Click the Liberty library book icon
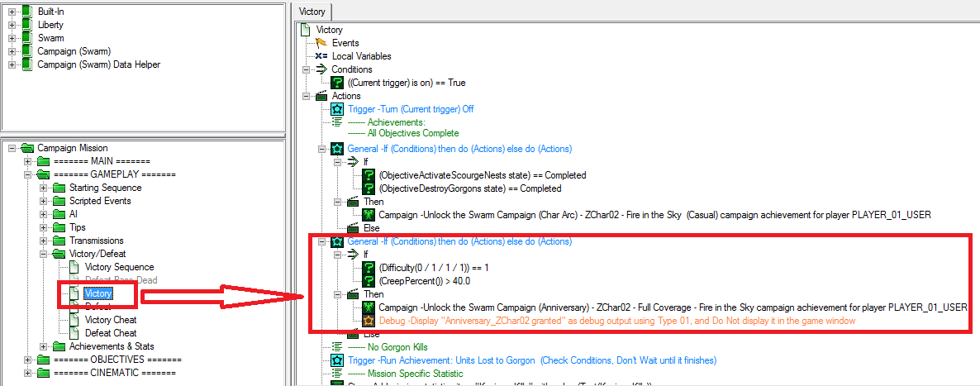This screenshot has width=980, height=386. tap(26, 25)
